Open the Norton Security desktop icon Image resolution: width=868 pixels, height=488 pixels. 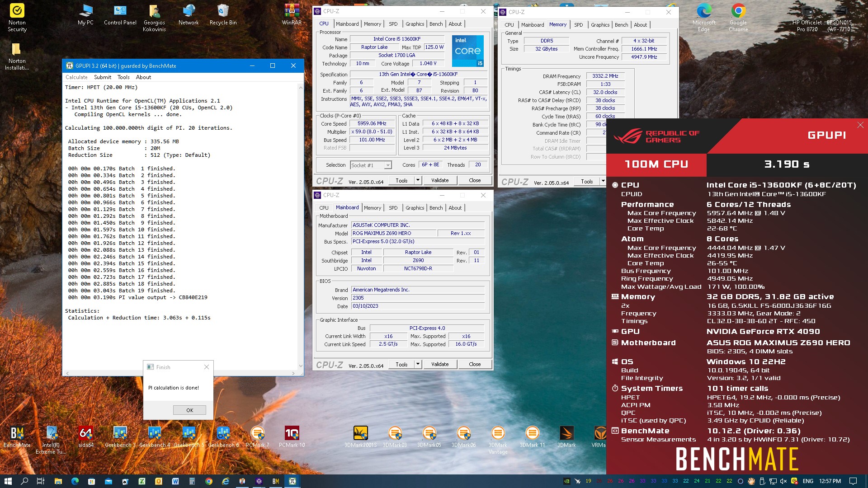coord(17,17)
